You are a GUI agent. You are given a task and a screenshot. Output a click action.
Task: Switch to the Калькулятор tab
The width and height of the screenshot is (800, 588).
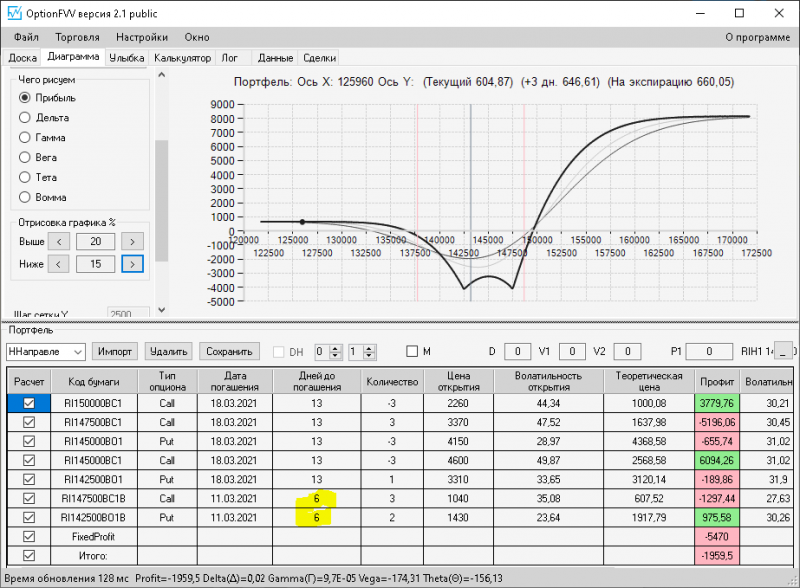point(182,58)
